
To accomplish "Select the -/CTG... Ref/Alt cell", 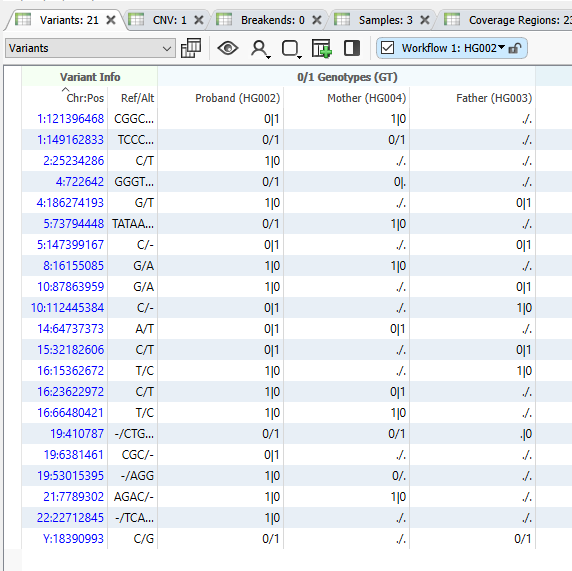I will pyautogui.click(x=133, y=434).
